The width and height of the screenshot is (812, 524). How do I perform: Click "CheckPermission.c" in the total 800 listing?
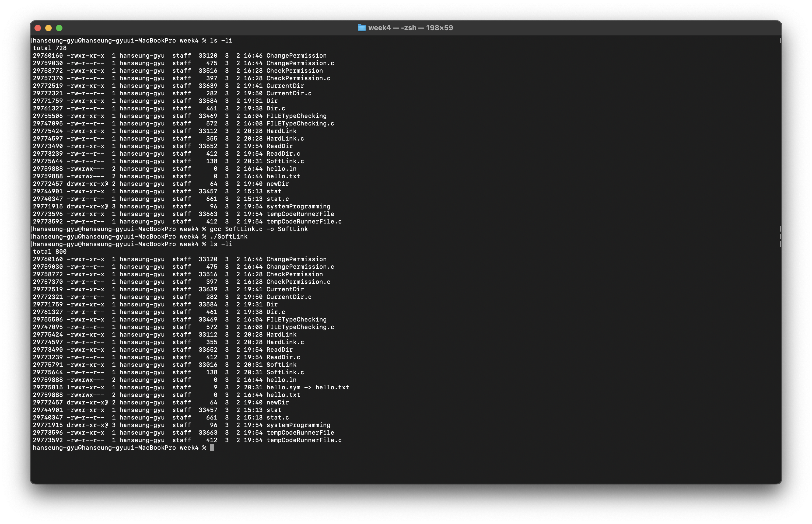point(298,282)
